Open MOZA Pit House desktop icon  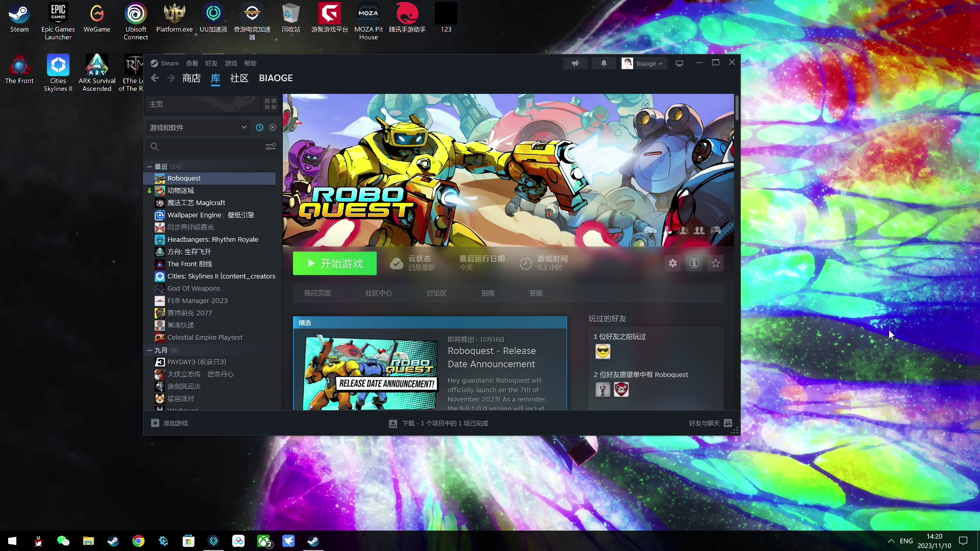point(369,21)
